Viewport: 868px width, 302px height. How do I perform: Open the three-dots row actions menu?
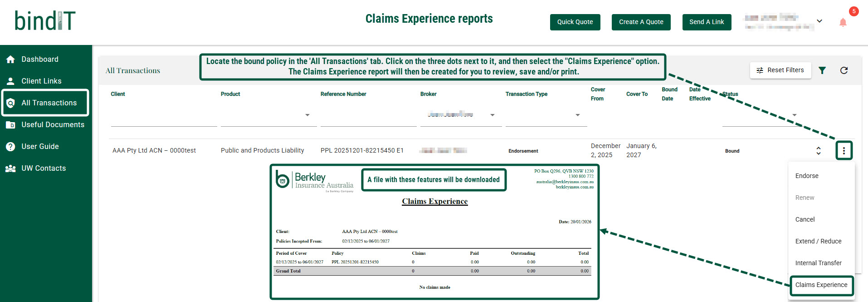(x=844, y=151)
